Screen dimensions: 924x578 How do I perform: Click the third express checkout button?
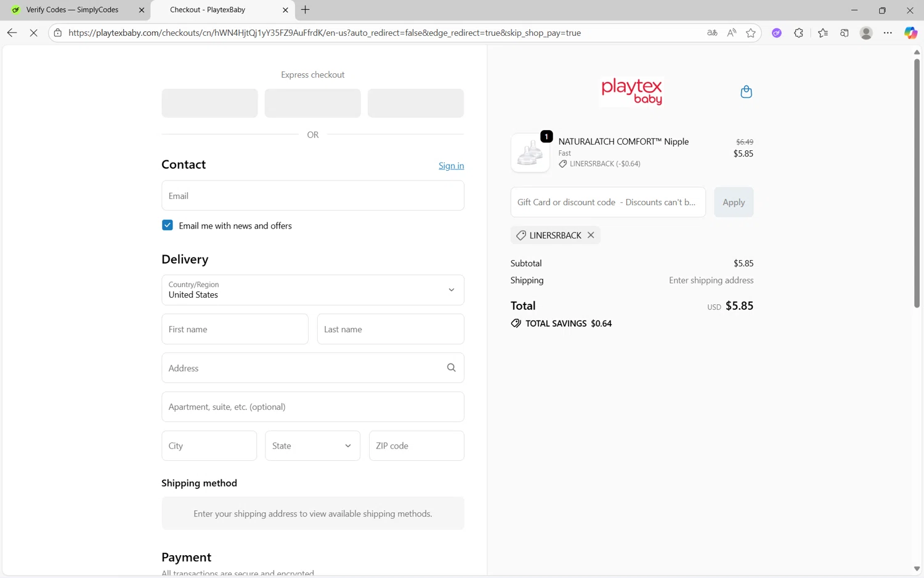tap(416, 103)
